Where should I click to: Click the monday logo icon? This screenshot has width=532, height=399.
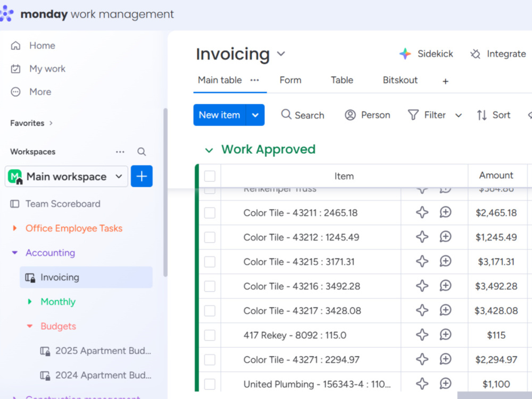6,14
